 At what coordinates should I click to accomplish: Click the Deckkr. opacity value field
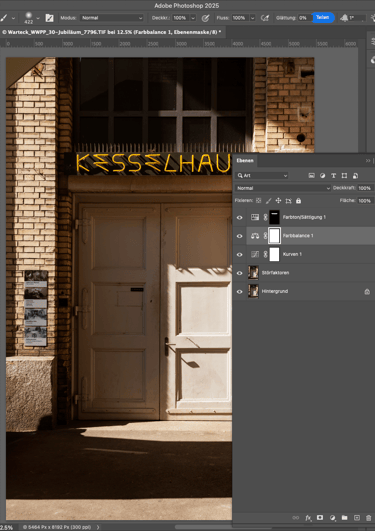click(180, 18)
